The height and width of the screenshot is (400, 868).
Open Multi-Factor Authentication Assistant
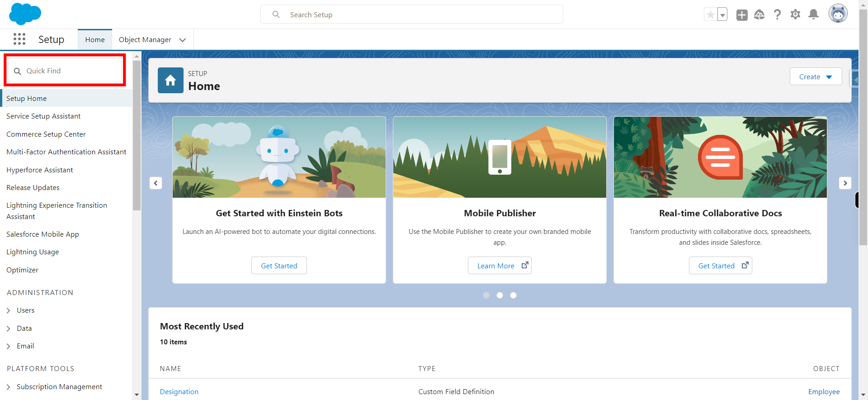(66, 152)
